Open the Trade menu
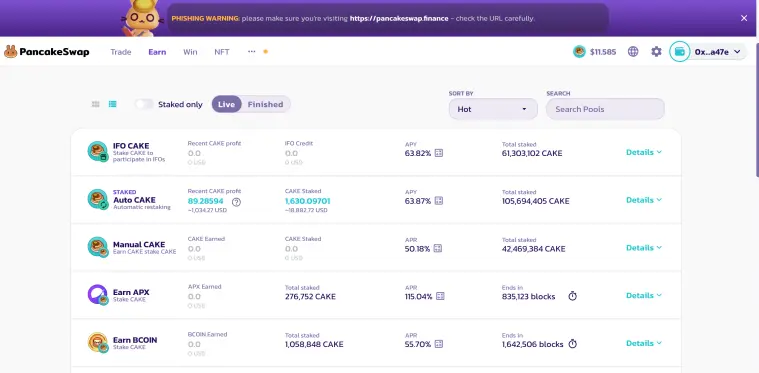This screenshot has height=373, width=759. point(121,52)
